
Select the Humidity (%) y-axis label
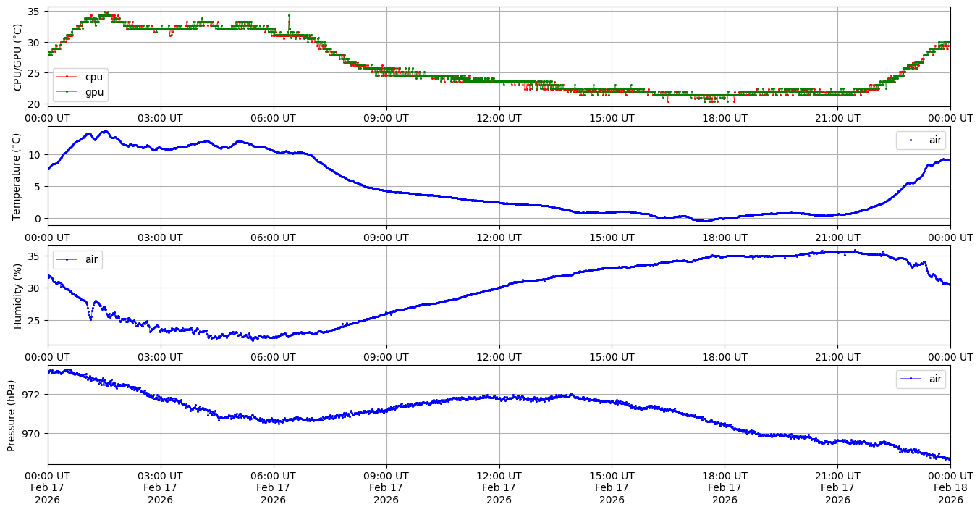click(18, 295)
